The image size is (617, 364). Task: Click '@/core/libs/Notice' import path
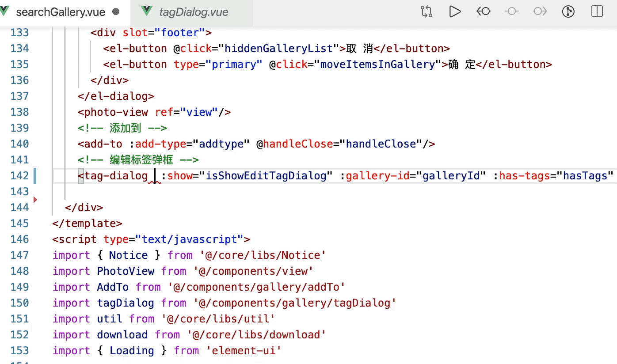pos(263,255)
